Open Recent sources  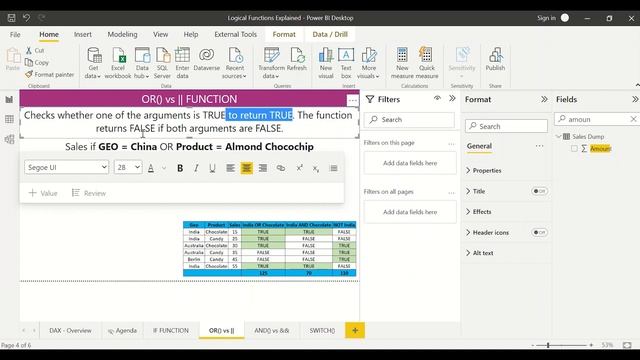[x=234, y=62]
